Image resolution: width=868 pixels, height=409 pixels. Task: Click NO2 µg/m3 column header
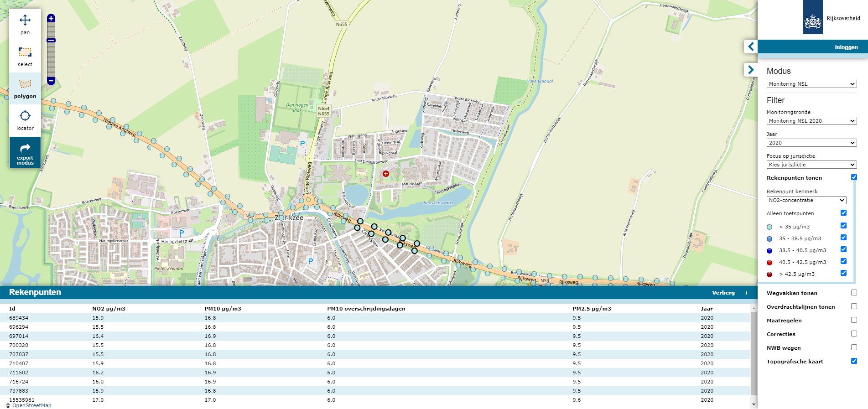[x=109, y=309]
